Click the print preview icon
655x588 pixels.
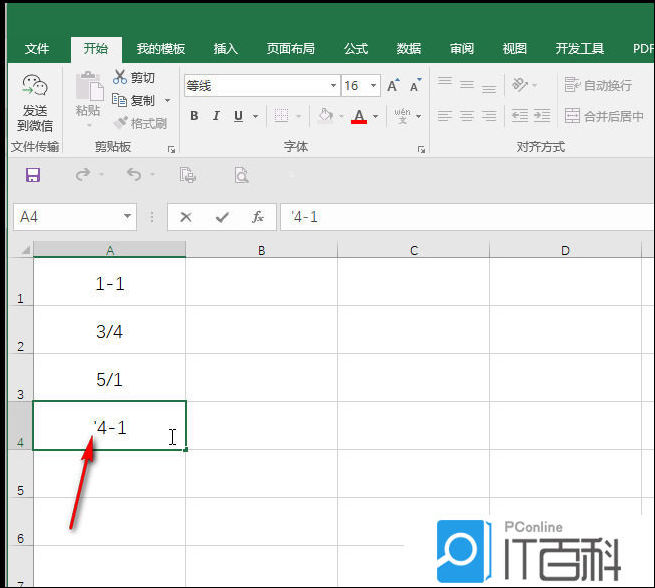tap(241, 175)
